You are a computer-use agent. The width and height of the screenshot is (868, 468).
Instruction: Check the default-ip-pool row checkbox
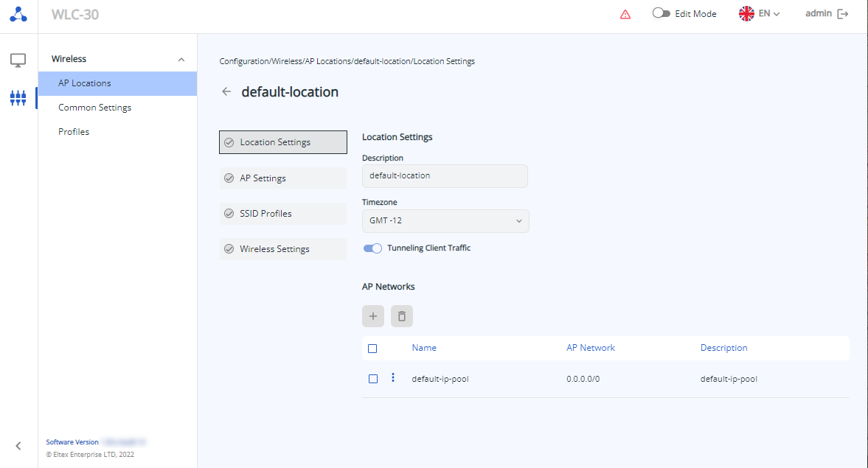pyautogui.click(x=373, y=379)
